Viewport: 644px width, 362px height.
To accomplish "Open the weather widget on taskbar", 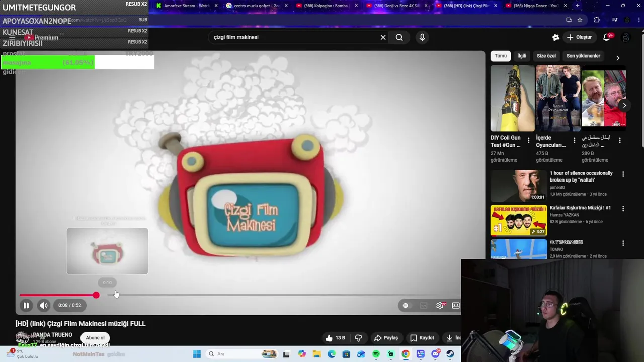I will point(23,354).
